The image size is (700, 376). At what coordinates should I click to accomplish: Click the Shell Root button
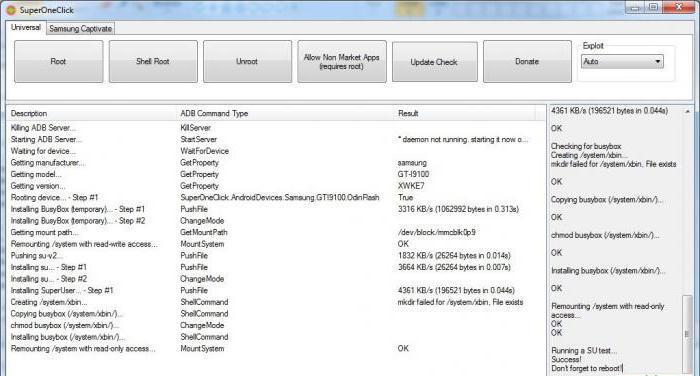153,61
